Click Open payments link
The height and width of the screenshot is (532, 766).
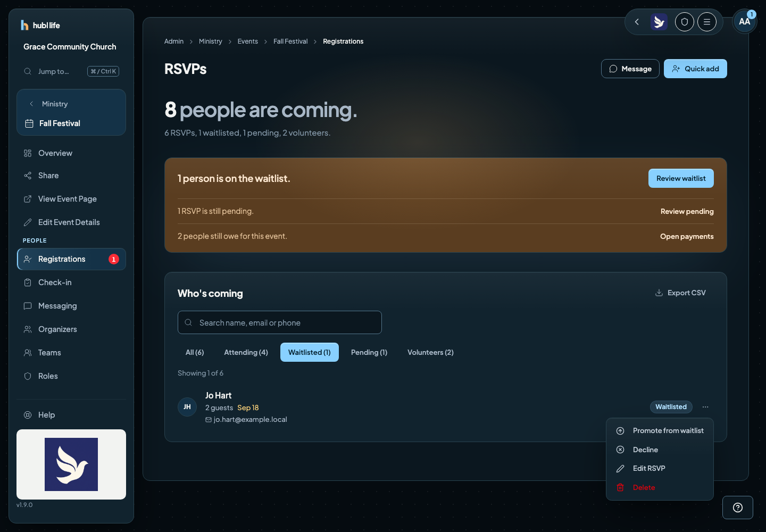687,236
